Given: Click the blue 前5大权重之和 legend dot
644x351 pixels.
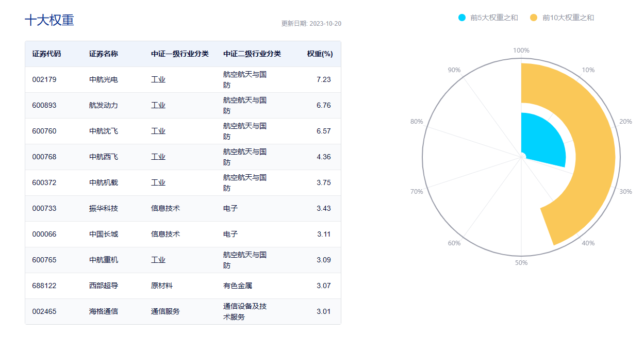Looking at the screenshot, I should click(462, 18).
